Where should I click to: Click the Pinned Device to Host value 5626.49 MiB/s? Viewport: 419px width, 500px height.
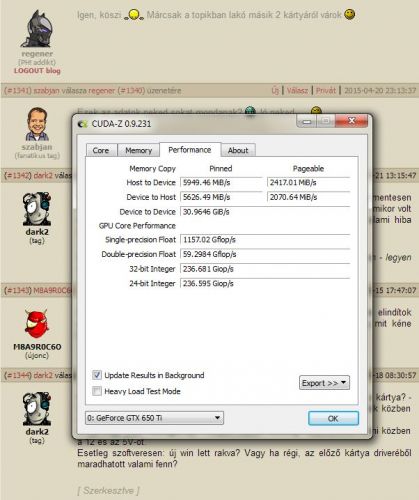221,197
